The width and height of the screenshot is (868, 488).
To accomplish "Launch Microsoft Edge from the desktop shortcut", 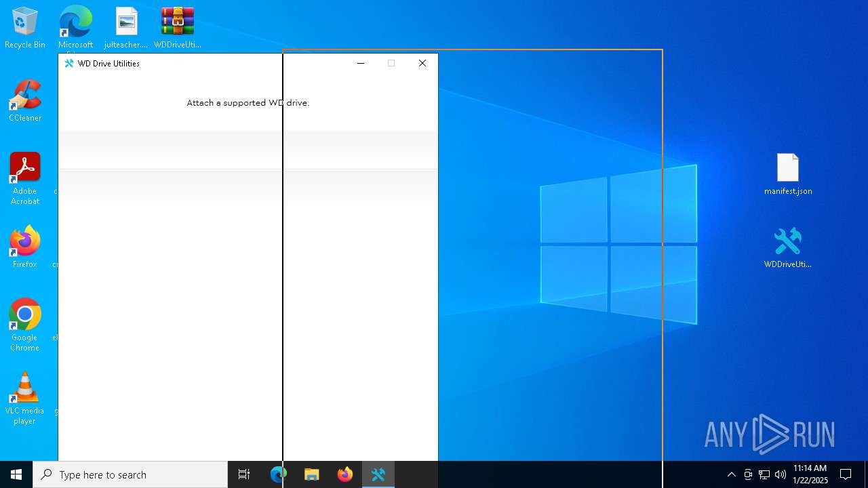I will point(75,28).
